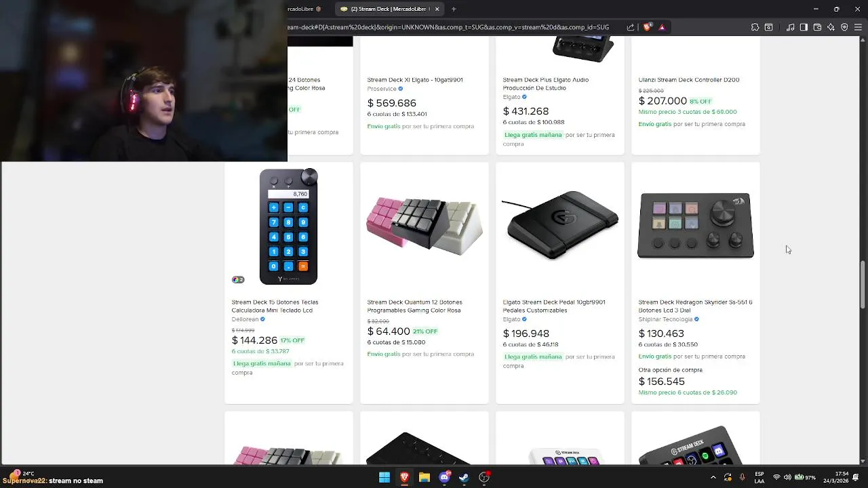Open the browser extensions puzzle icon
868x488 pixels.
pos(755,27)
